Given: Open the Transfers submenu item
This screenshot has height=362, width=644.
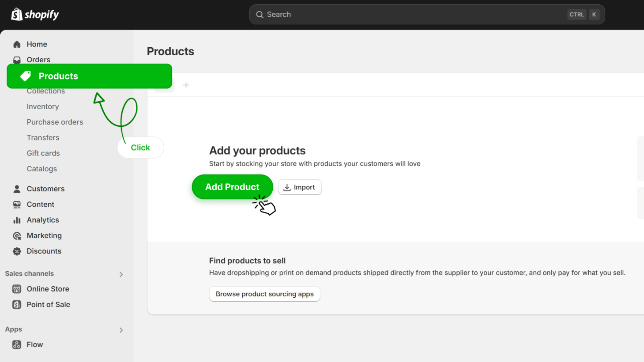Looking at the screenshot, I should click(x=43, y=138).
